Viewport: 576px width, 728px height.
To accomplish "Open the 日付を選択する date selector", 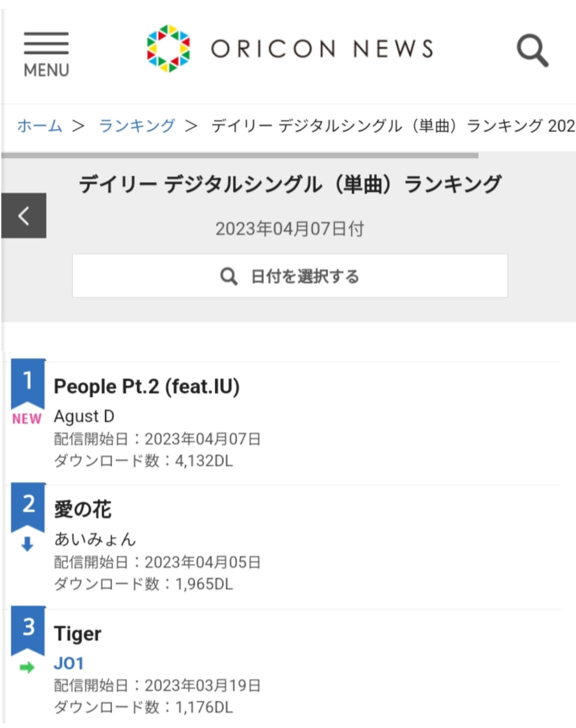I will pyautogui.click(x=290, y=276).
